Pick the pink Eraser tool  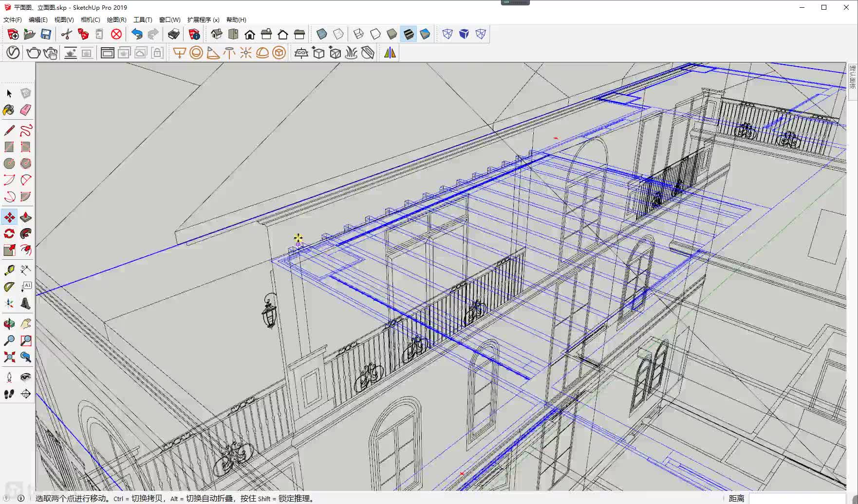pos(26,110)
